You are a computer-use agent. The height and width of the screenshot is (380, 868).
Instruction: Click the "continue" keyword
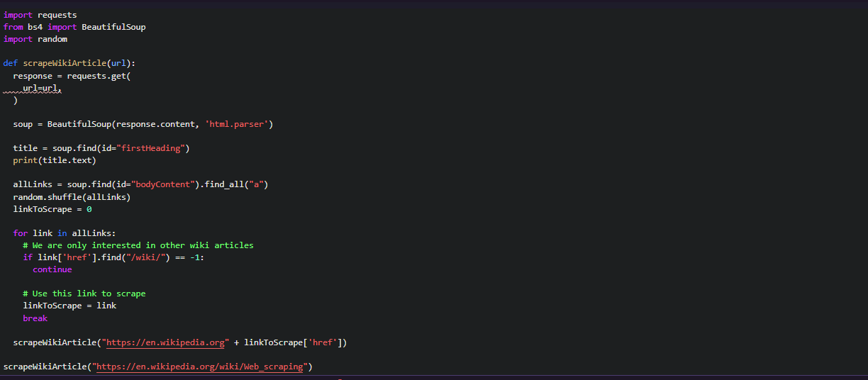click(52, 269)
